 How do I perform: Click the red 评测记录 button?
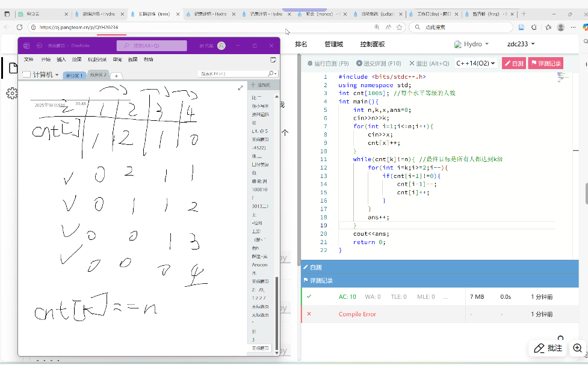tap(545, 63)
